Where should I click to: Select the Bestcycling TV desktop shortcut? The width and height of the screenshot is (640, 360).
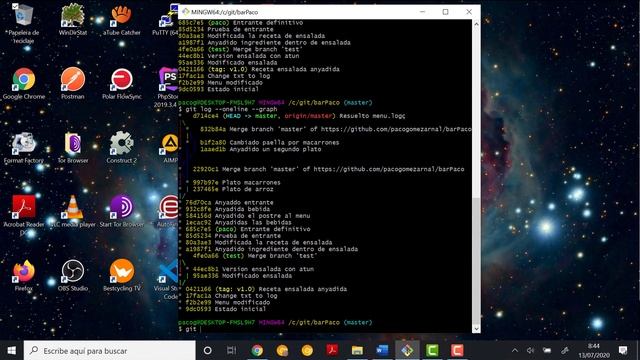point(122,276)
